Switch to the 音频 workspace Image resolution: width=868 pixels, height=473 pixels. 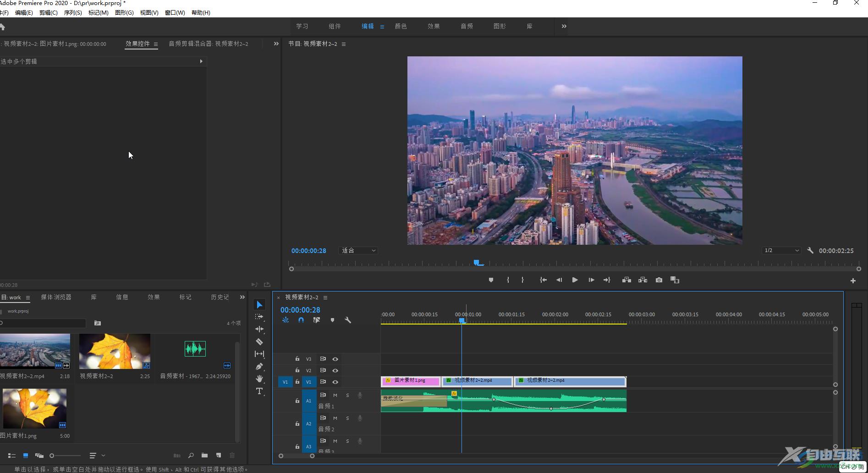point(467,27)
